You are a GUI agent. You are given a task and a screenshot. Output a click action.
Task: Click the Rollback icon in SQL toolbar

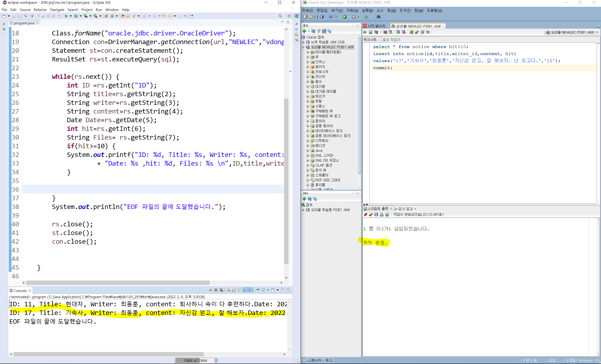pos(404,32)
